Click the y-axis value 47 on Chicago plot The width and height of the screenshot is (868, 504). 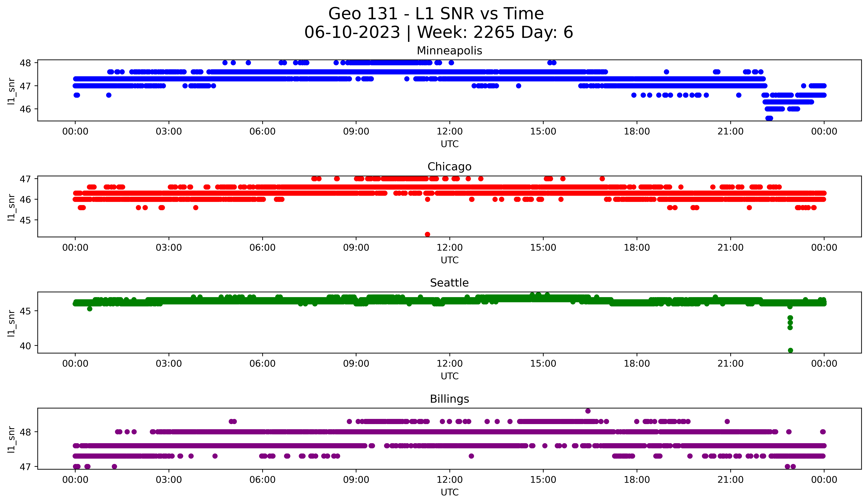pyautogui.click(x=25, y=179)
